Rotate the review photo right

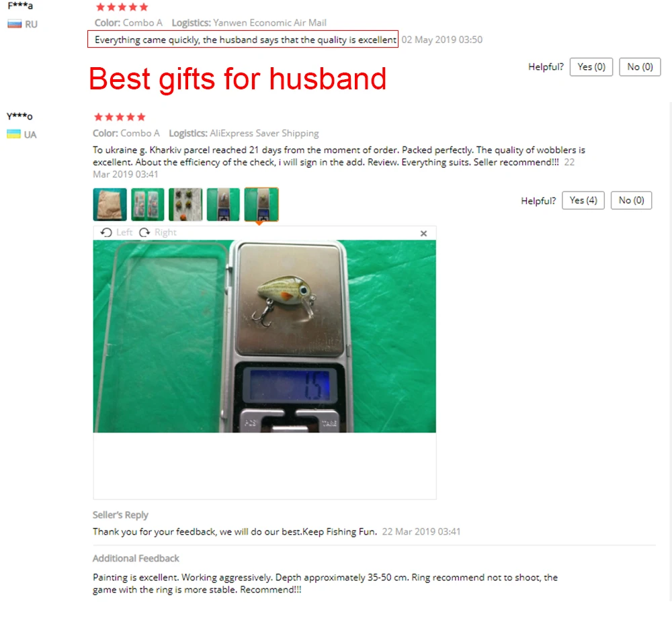(x=157, y=232)
